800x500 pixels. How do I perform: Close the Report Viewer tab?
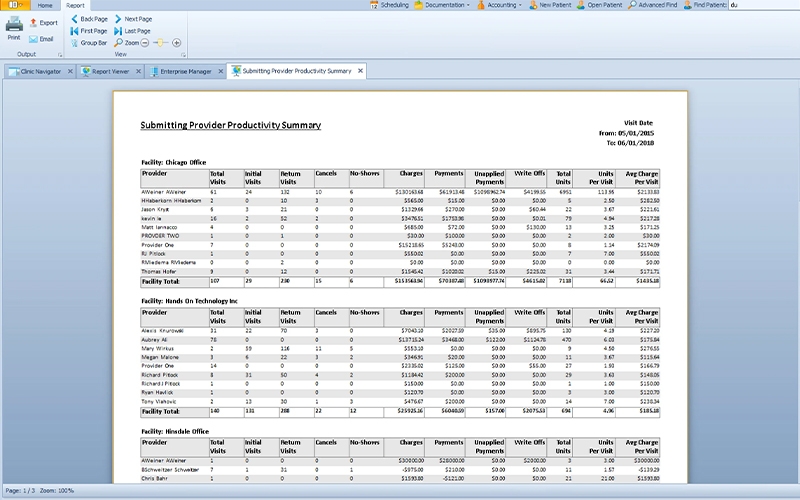pos(137,72)
